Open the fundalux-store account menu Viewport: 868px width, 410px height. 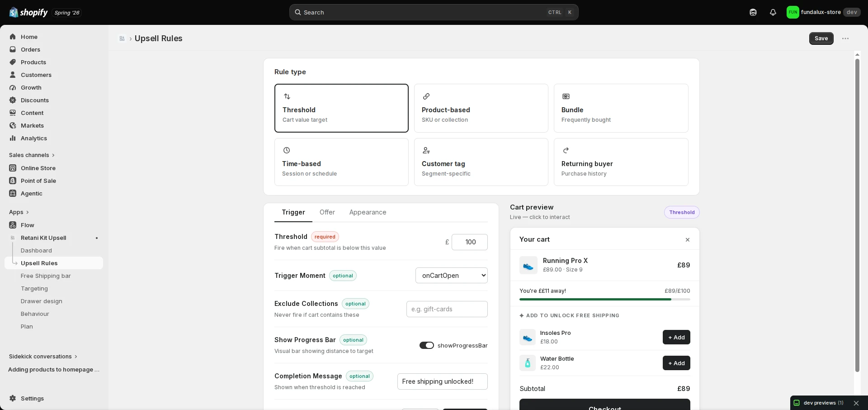click(823, 12)
